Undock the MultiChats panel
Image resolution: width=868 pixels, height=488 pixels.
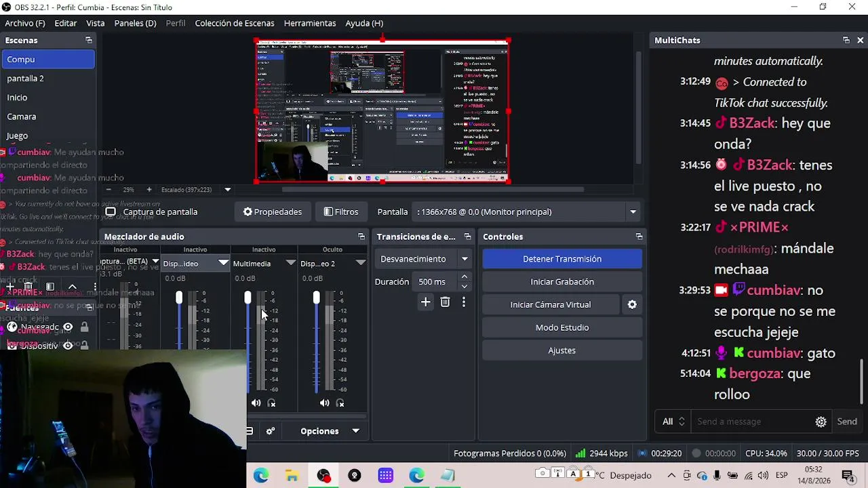[846, 41]
